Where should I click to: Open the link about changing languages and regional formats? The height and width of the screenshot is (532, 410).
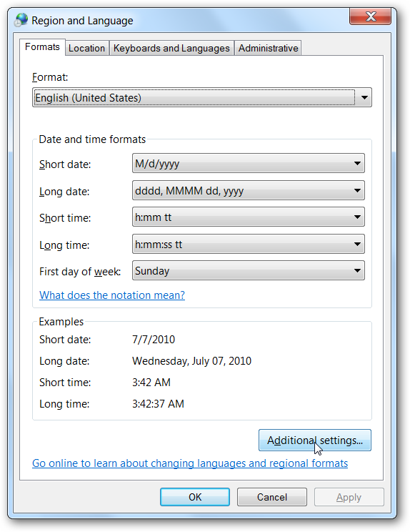pyautogui.click(x=190, y=463)
